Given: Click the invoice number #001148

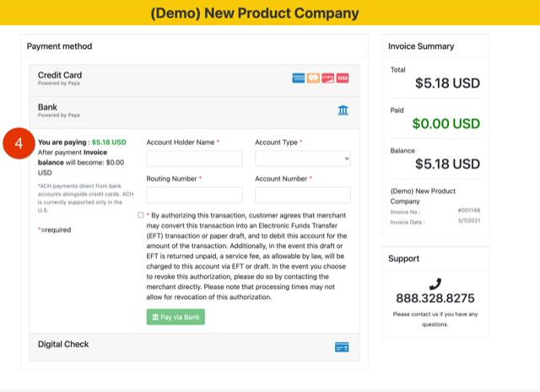Looking at the screenshot, I should (468, 210).
